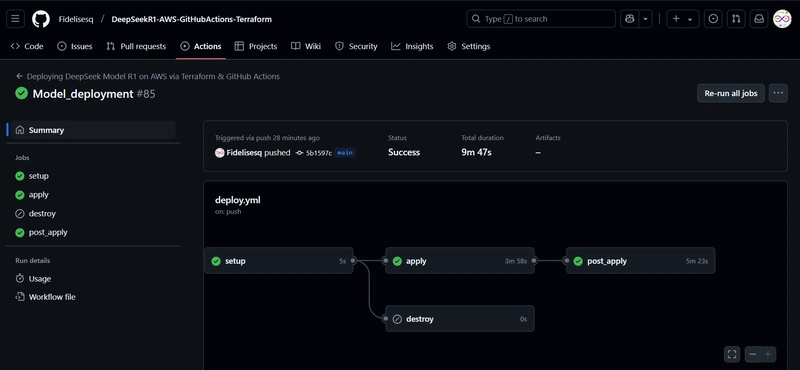Zoom out the workflow graph
Screen dimensions: 800x370
tap(753, 354)
